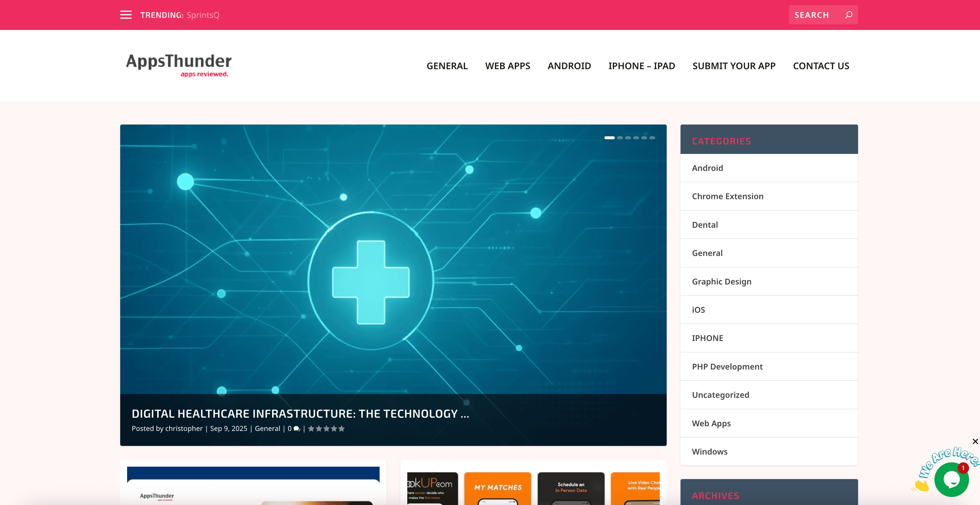Click the 'Sep 9, 2025' post date

tap(229, 429)
